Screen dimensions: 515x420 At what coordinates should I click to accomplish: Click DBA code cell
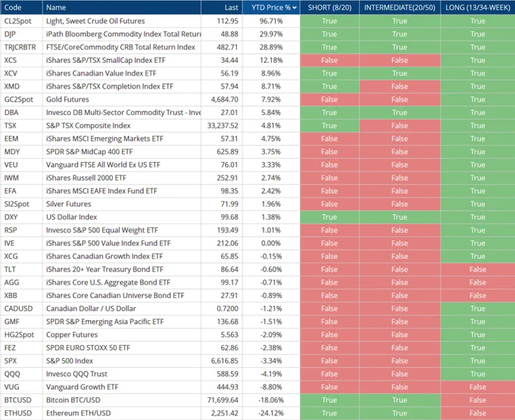pyautogui.click(x=11, y=113)
